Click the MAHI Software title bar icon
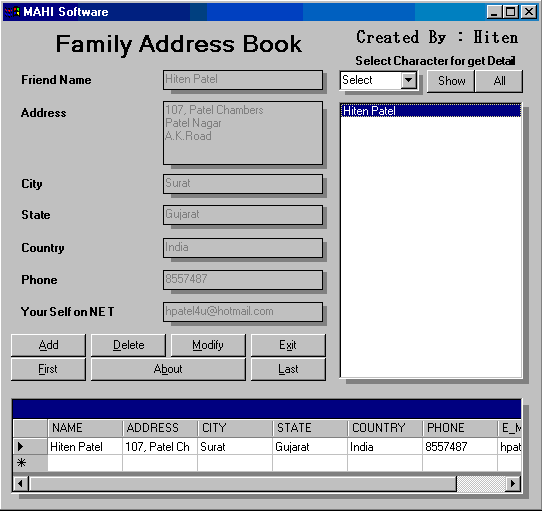The height and width of the screenshot is (512, 543). [x=12, y=12]
